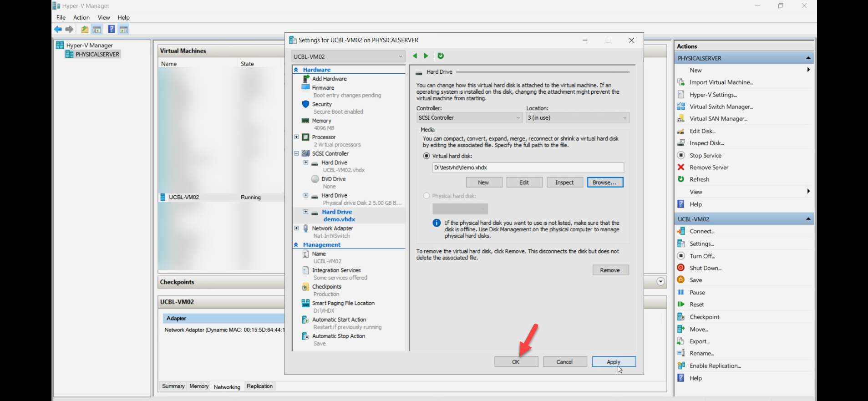Viewport: 868px width, 401px height.
Task: Open the View menu
Action: pos(104,17)
